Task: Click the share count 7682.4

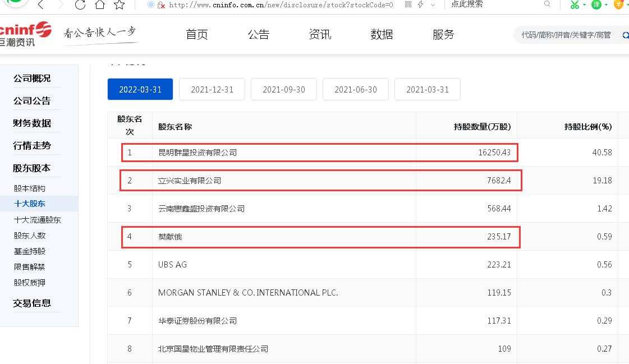Action: point(499,181)
